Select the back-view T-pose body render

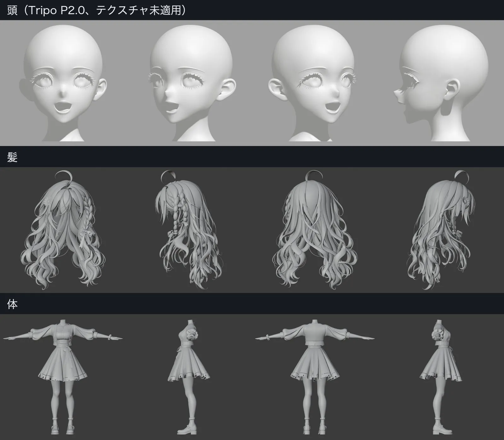click(315, 378)
